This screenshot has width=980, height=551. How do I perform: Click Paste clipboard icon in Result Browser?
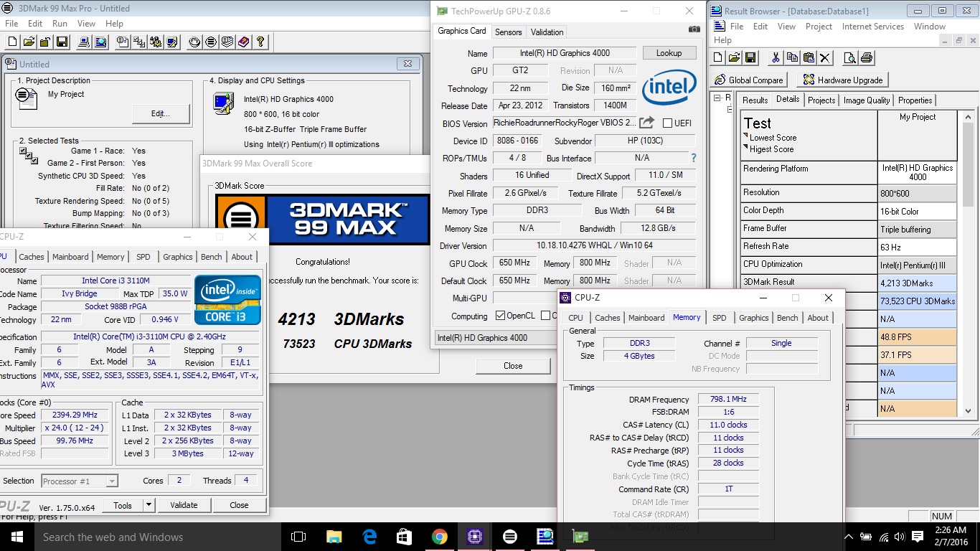809,58
